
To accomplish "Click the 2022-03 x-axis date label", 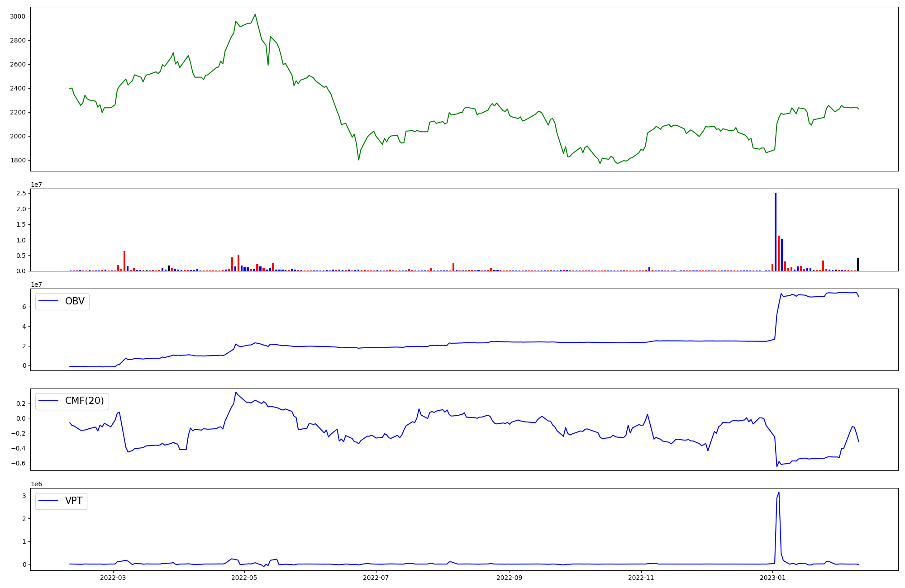I will point(113,578).
